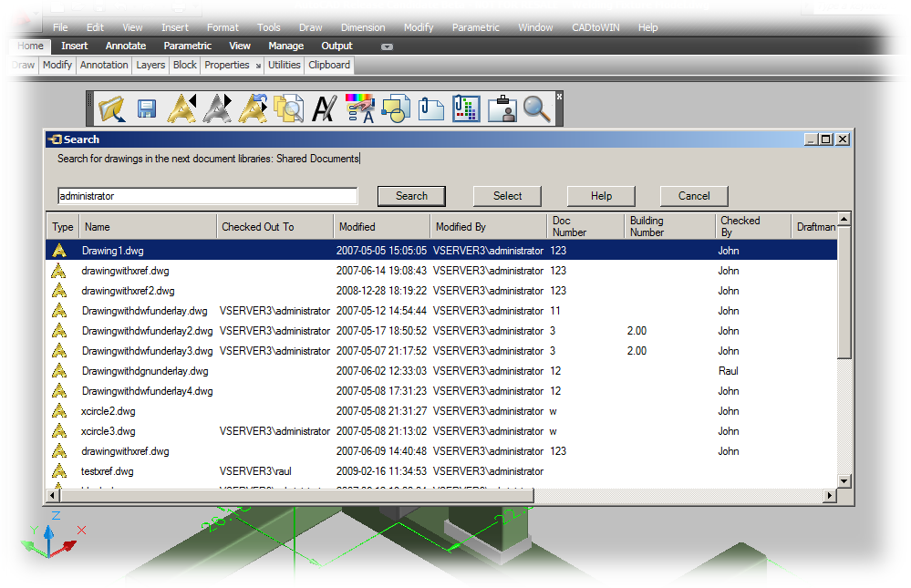Click the Doc Number column header
Image resolution: width=911 pixels, height=588 pixels.
[585, 227]
